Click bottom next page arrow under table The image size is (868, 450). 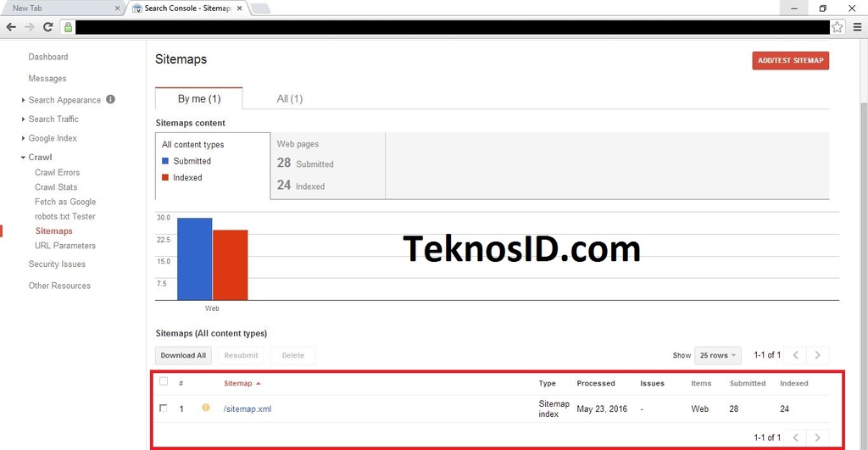[x=818, y=436]
